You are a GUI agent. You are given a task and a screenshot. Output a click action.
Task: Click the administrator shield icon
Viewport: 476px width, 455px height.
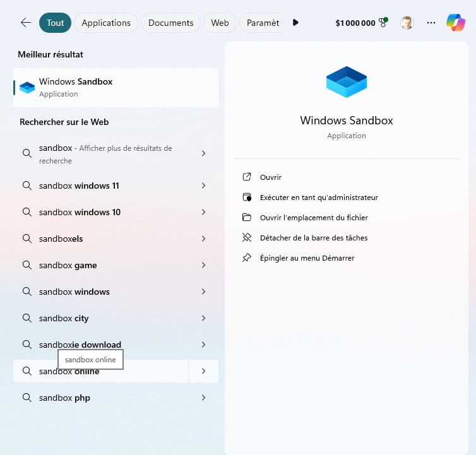(247, 198)
